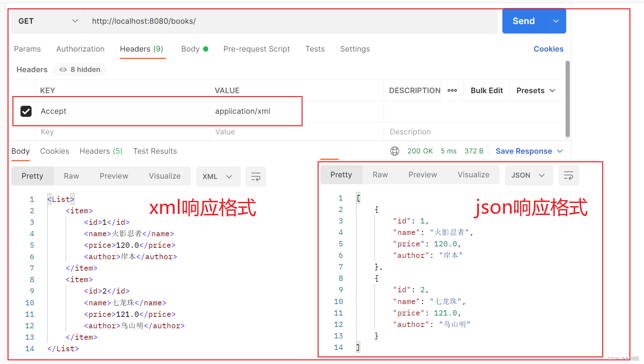
Task: Click the empty Value placeholder field
Action: pos(296,132)
